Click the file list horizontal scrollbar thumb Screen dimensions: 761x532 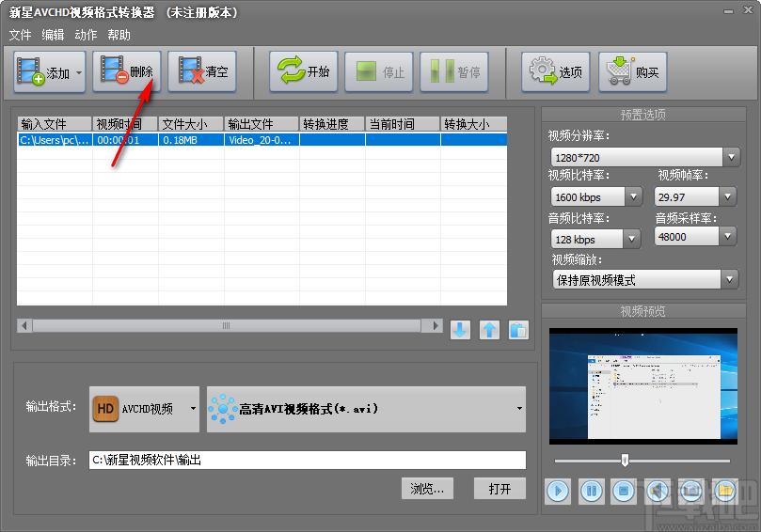pos(226,325)
